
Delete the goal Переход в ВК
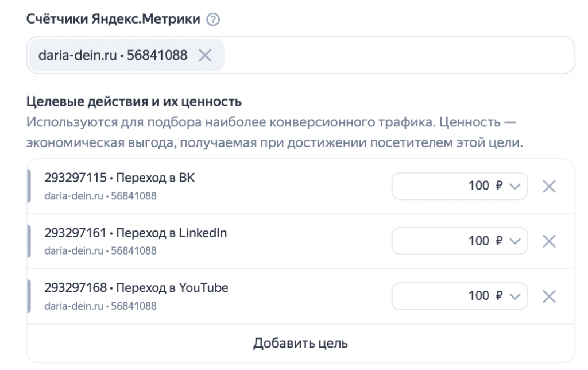tap(549, 186)
